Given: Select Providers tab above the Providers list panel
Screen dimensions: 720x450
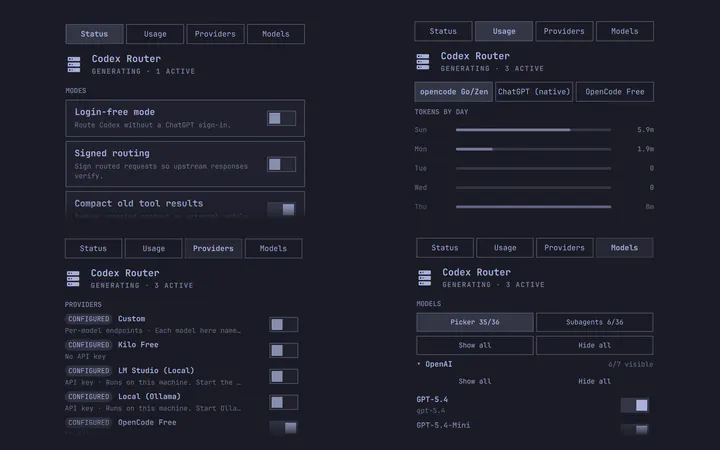Looking at the screenshot, I should [213, 248].
